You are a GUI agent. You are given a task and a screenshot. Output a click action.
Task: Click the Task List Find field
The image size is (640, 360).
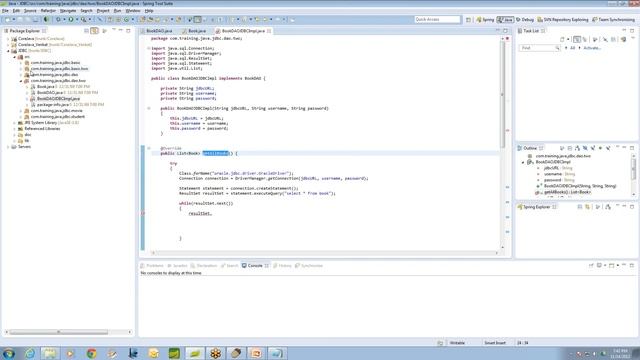pyautogui.click(x=539, y=48)
